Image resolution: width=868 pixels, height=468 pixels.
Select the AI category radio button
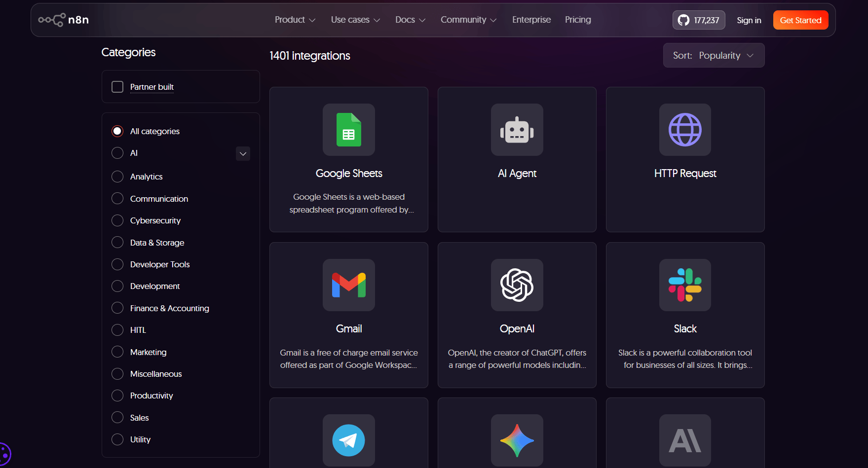pos(117,153)
